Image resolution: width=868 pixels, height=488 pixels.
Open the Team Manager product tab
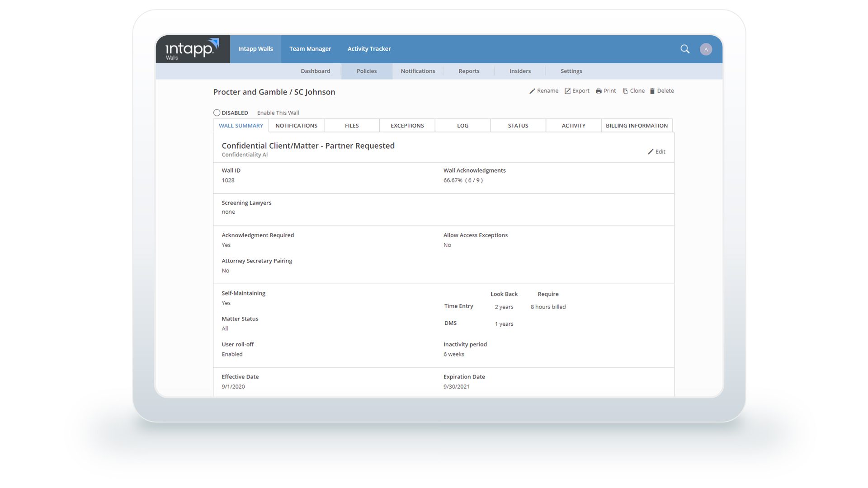pyautogui.click(x=310, y=49)
